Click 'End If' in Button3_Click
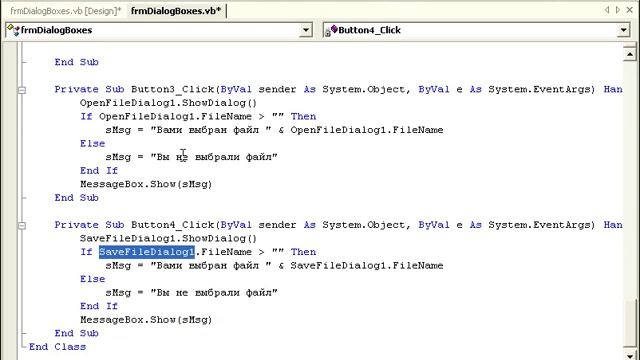 99,171
